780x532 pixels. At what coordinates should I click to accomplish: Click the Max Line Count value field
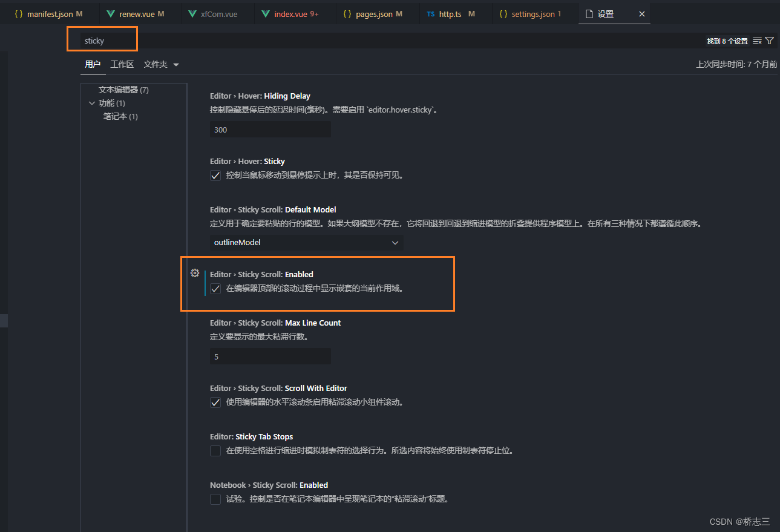click(270, 356)
